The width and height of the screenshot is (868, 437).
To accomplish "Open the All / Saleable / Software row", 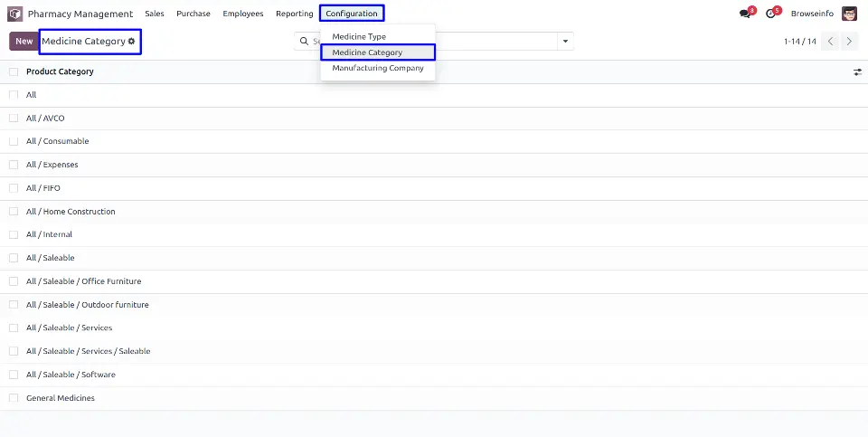I will [x=434, y=375].
